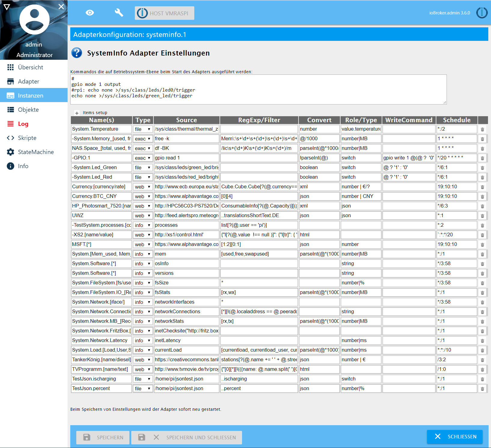Image resolution: width=491 pixels, height=448 pixels.
Task: Delete the TestJson.ischarging row
Action: click(482, 379)
